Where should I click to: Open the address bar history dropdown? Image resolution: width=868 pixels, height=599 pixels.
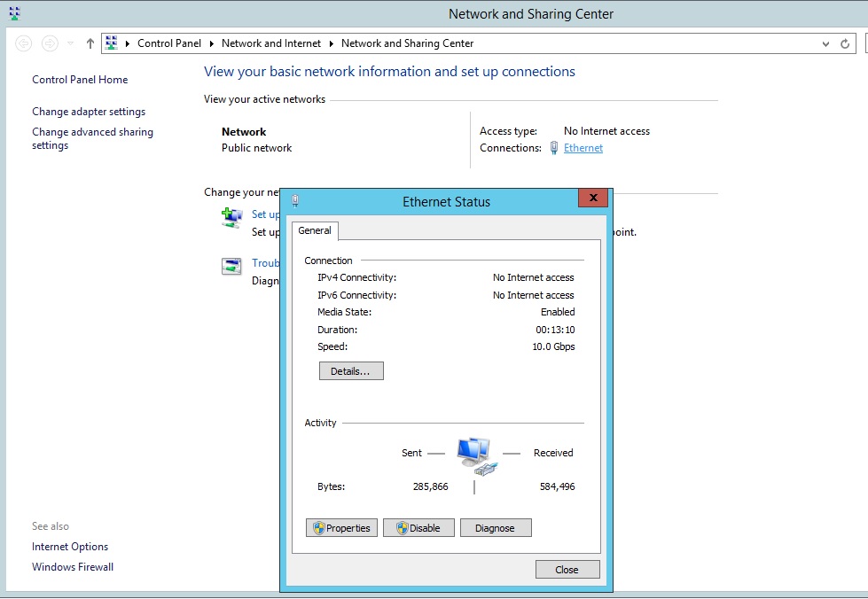pyautogui.click(x=825, y=43)
